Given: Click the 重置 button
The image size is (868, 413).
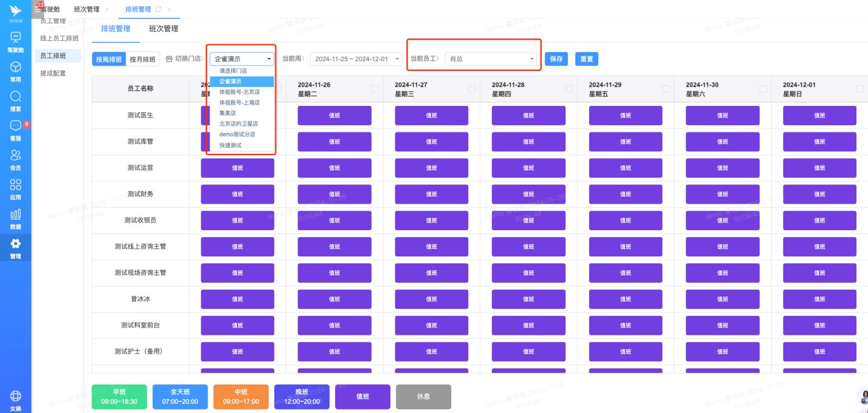Looking at the screenshot, I should pos(586,59).
